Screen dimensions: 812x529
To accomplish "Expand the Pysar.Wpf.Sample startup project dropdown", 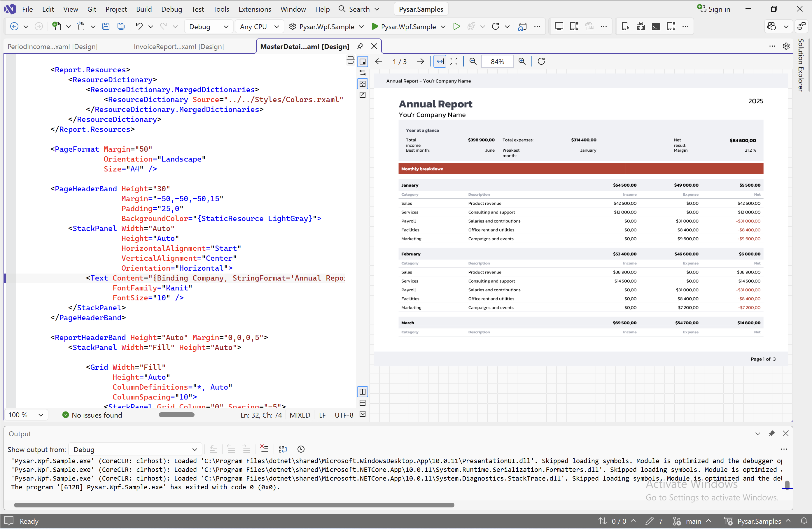I will [361, 26].
